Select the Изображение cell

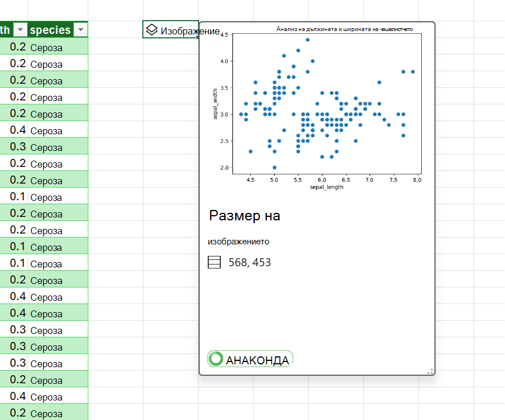coord(170,30)
